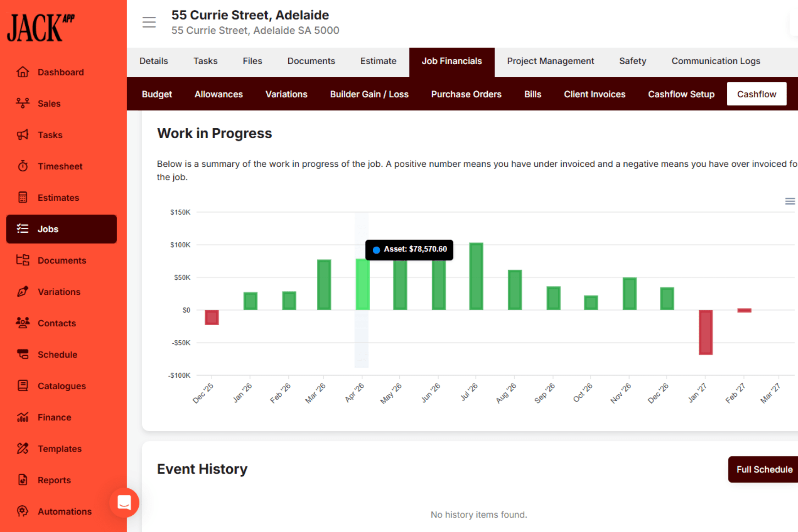Open the Dashboard from the sidebar
Viewport: 798px width, 532px height.
point(60,72)
